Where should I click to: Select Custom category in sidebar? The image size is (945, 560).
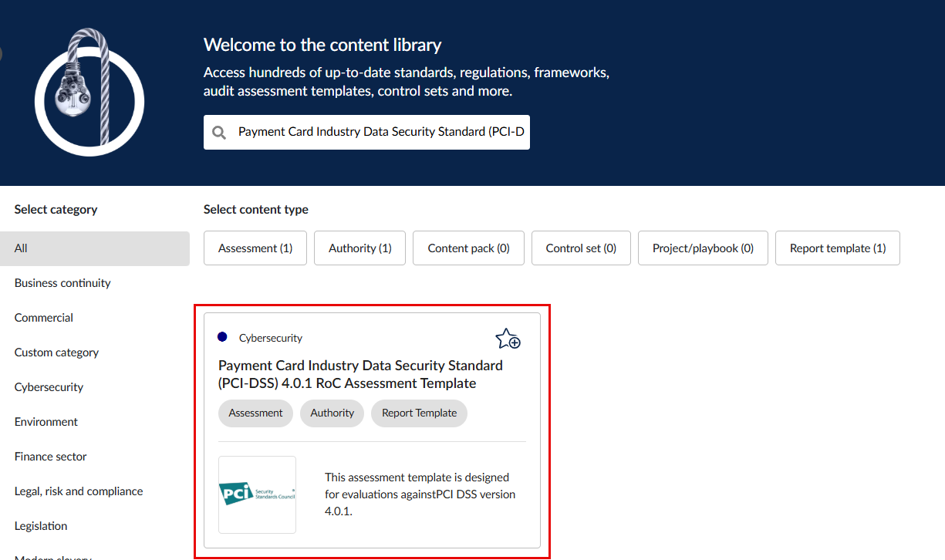pyautogui.click(x=56, y=353)
